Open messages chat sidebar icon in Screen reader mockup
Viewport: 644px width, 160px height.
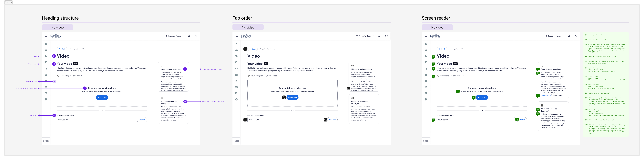point(426,68)
